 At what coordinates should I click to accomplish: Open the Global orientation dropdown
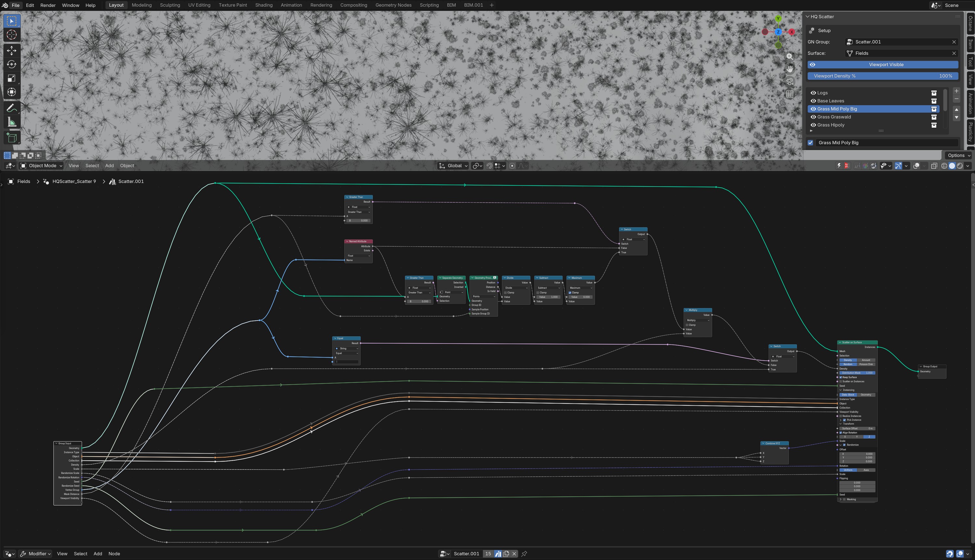(453, 166)
